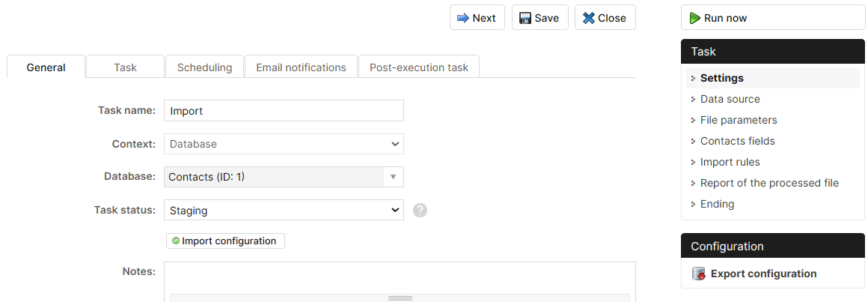This screenshot has height=302, width=868.
Task: Click the Task status help question mark
Action: point(421,211)
